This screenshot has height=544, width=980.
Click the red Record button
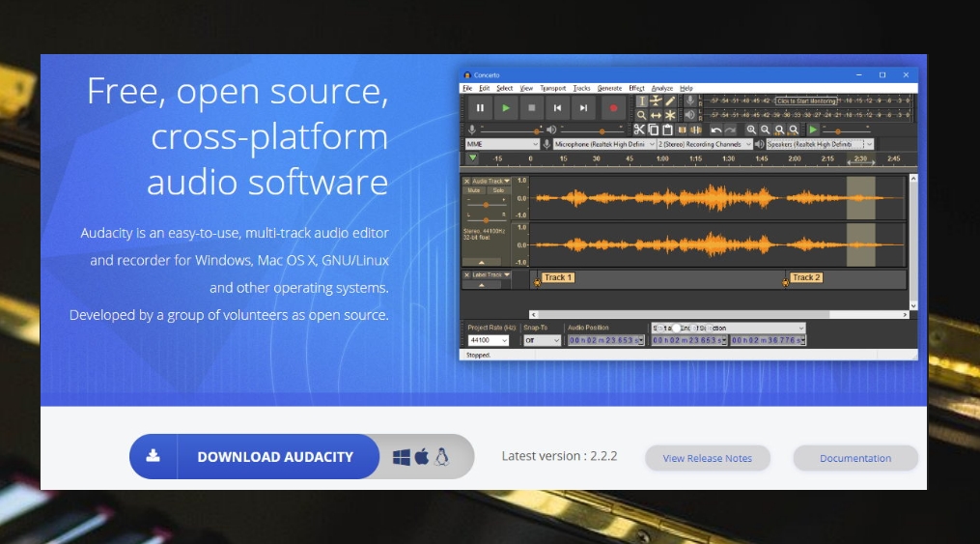[x=613, y=108]
